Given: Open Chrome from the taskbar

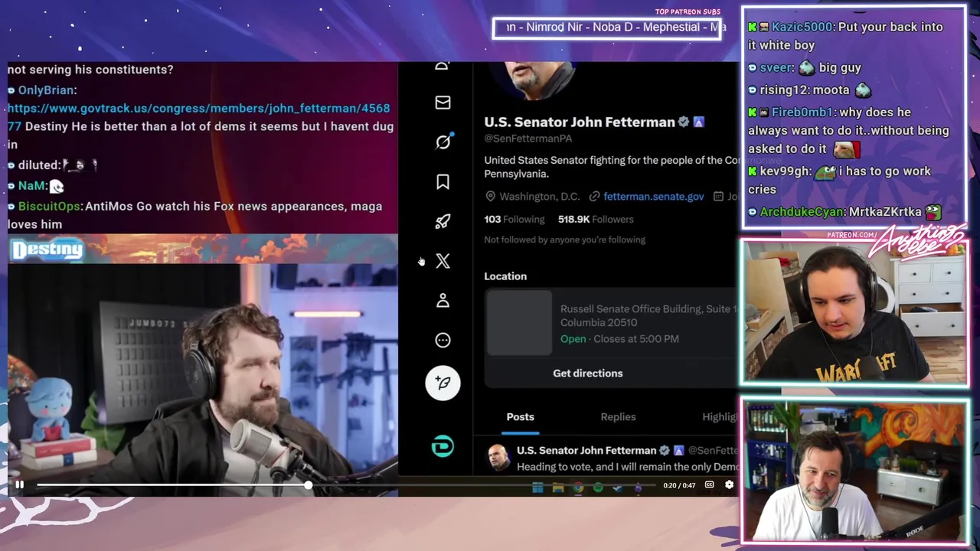Looking at the screenshot, I should [x=578, y=487].
